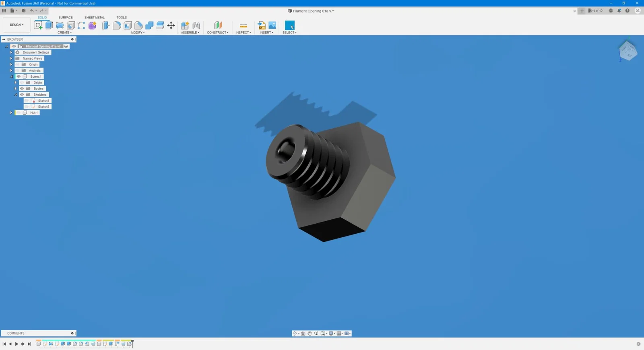Activate the Extrude tool
The width and height of the screenshot is (644, 350).
pos(49,25)
